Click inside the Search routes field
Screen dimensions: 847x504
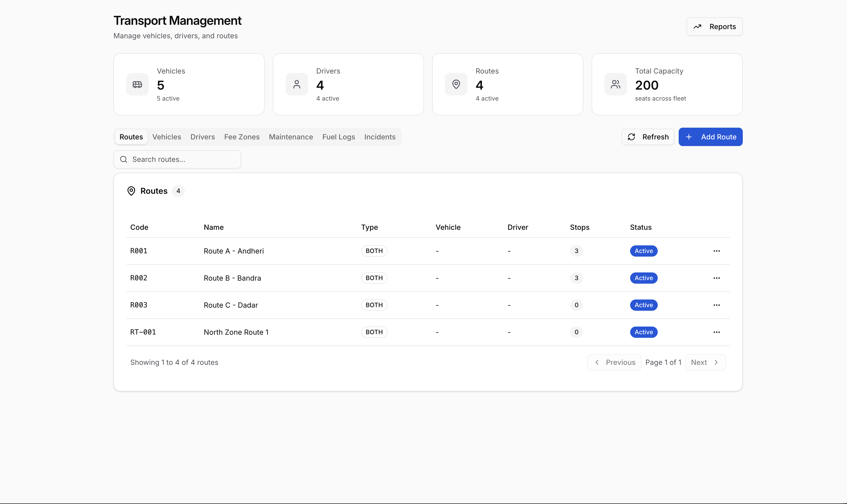pos(177,159)
